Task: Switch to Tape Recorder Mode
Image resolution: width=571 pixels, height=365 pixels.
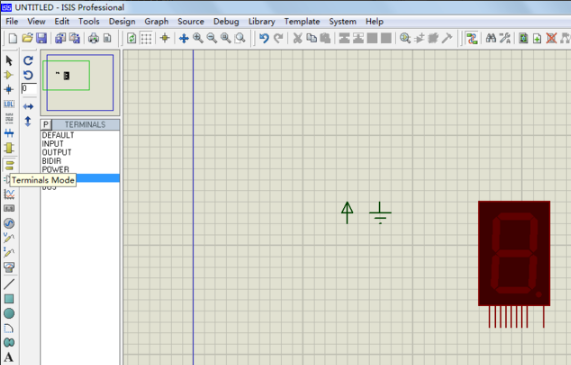Action: (9, 209)
